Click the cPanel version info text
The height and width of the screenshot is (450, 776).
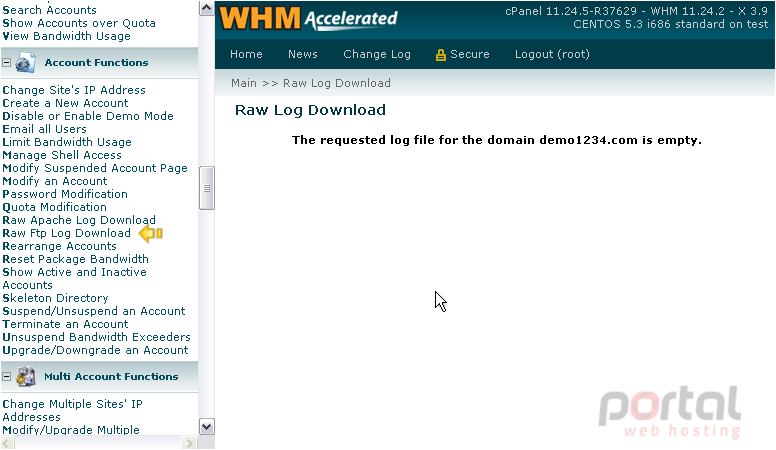pos(636,11)
